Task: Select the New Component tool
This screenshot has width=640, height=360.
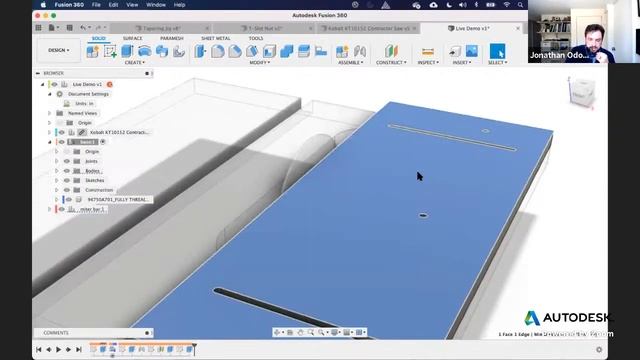Action: pyautogui.click(x=93, y=51)
